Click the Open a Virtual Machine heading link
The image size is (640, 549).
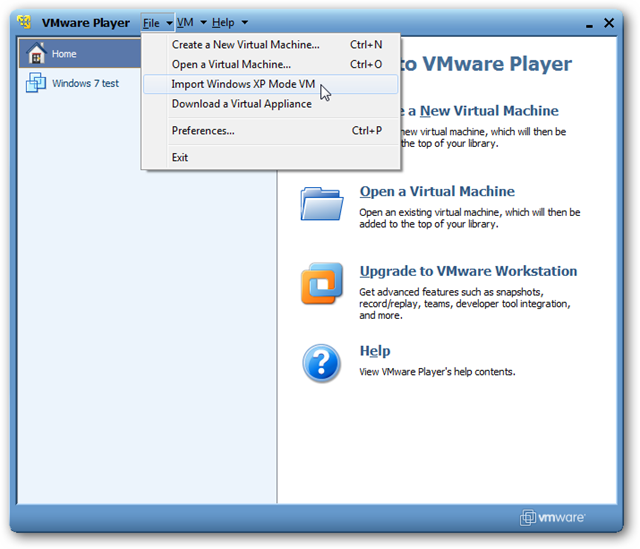tap(437, 191)
